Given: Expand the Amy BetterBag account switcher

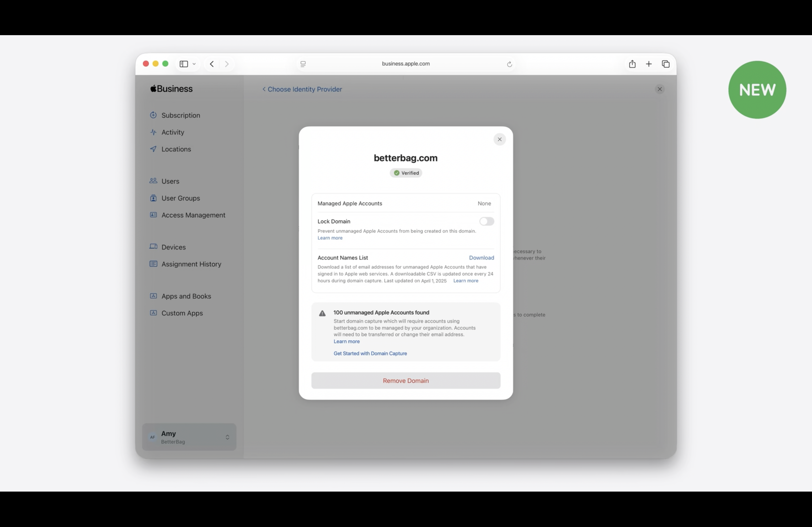Looking at the screenshot, I should click(x=189, y=437).
